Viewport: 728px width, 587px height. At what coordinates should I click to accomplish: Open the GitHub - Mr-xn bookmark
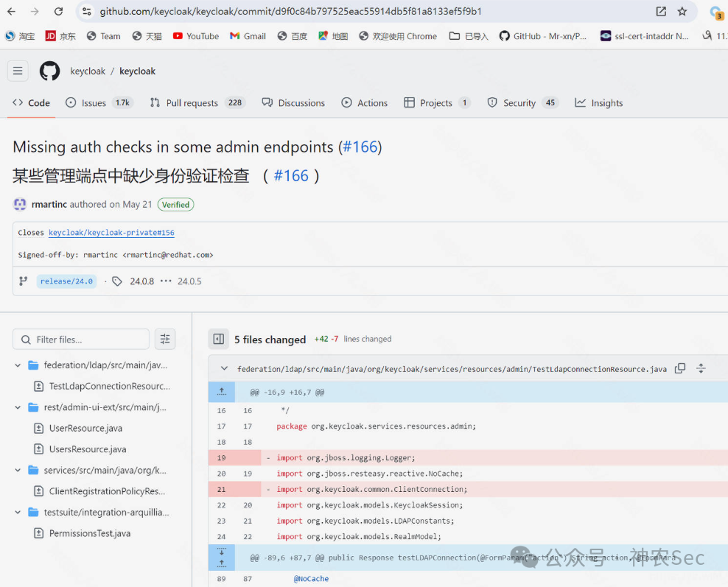pyautogui.click(x=543, y=36)
